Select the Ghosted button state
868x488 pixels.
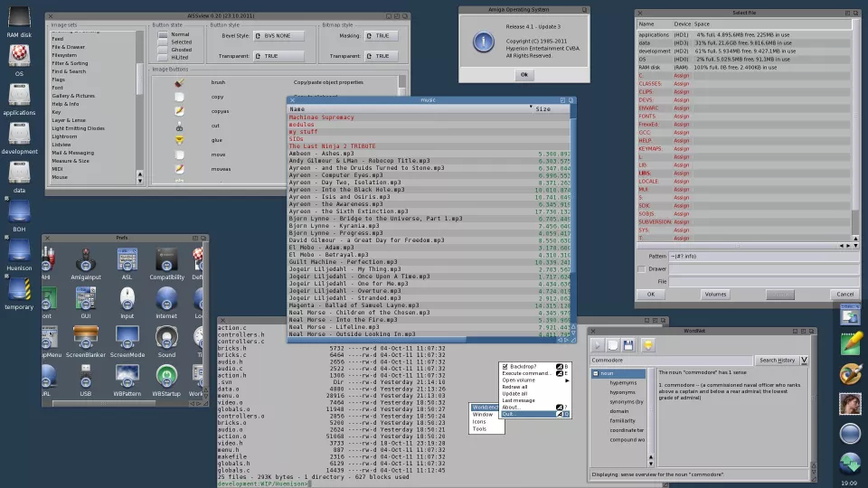tap(164, 50)
